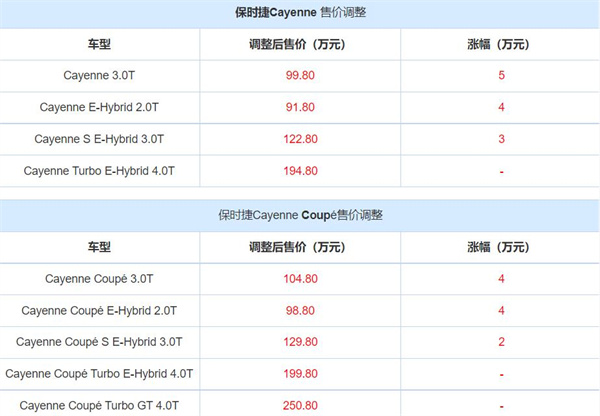Select 'Cayenne Coupé E-Hybrid 2.0T' model cell
Image resolution: width=600 pixels, height=416 pixels.
(x=99, y=311)
